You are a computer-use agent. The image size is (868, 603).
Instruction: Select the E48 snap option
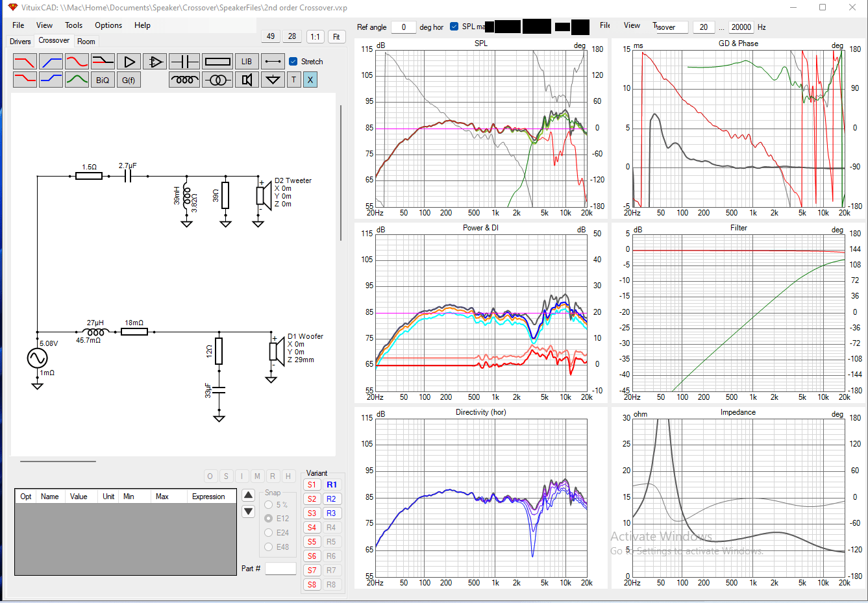pos(268,547)
